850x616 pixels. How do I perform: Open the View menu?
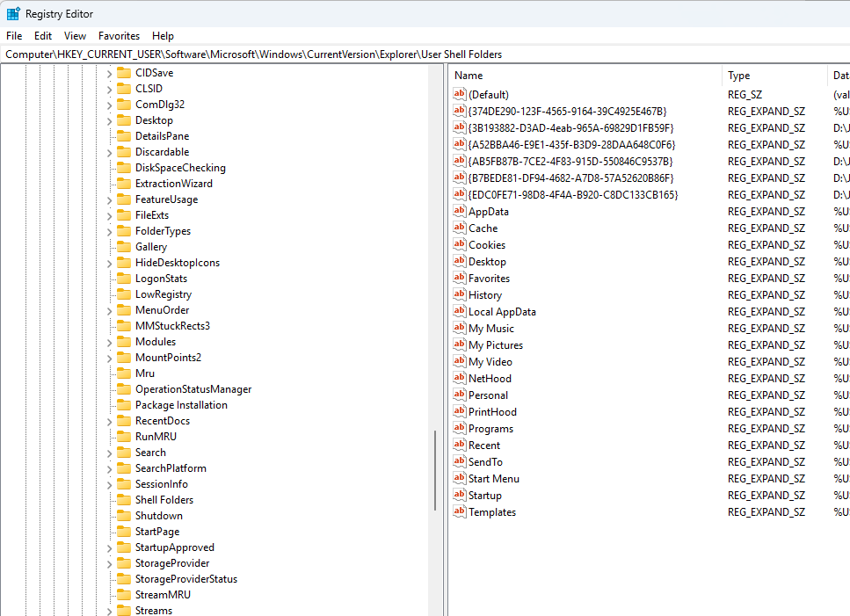coord(74,35)
